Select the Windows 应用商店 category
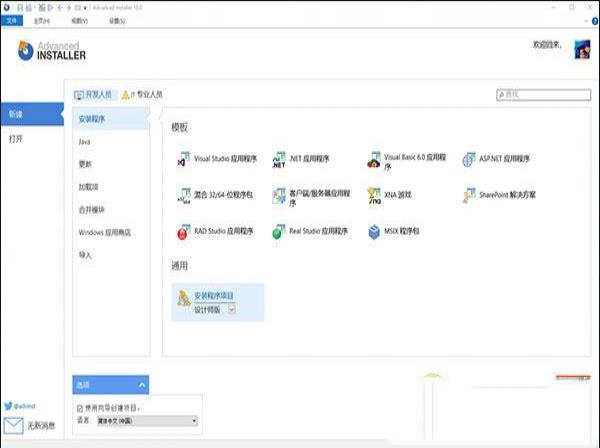Viewport: 600px width, 448px height. (x=104, y=233)
